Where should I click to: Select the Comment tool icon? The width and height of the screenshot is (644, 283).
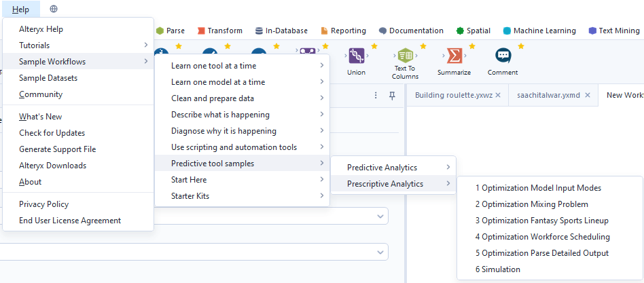[x=503, y=56]
